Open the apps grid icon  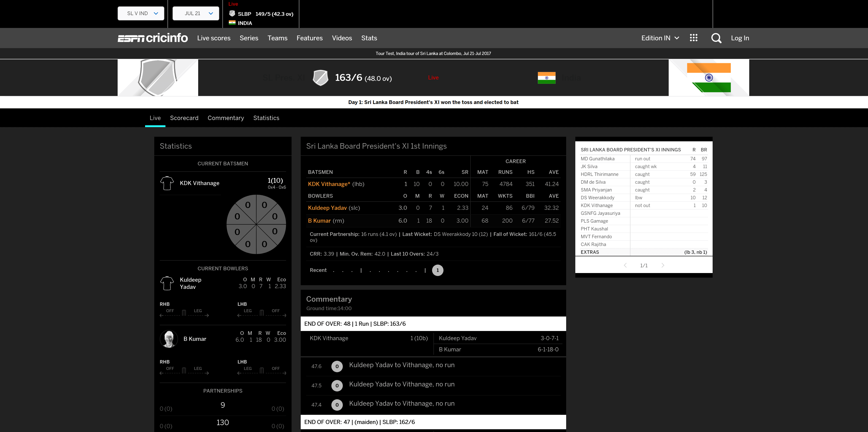point(693,38)
